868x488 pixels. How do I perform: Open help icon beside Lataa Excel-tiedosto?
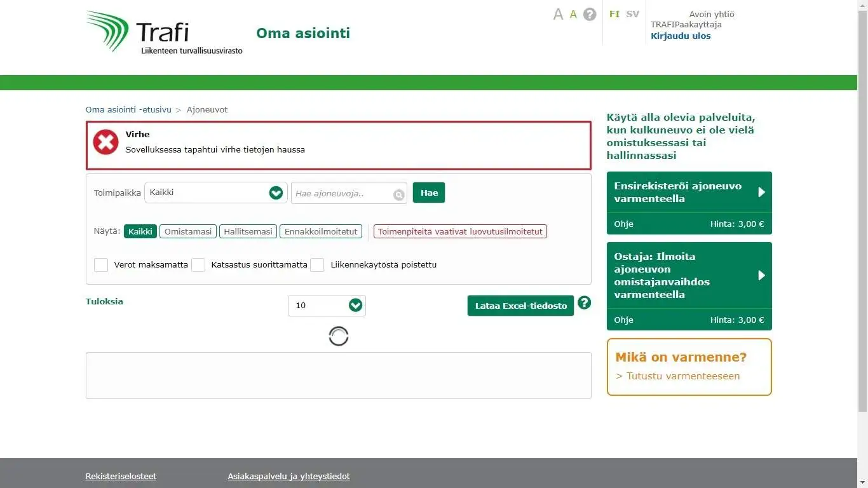(x=584, y=303)
